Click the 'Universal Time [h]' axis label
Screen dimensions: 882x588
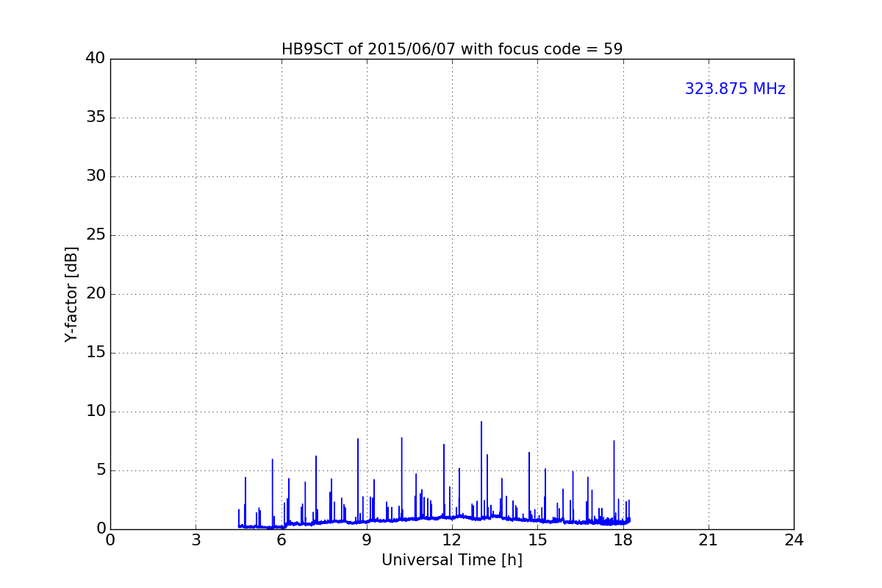click(452, 560)
